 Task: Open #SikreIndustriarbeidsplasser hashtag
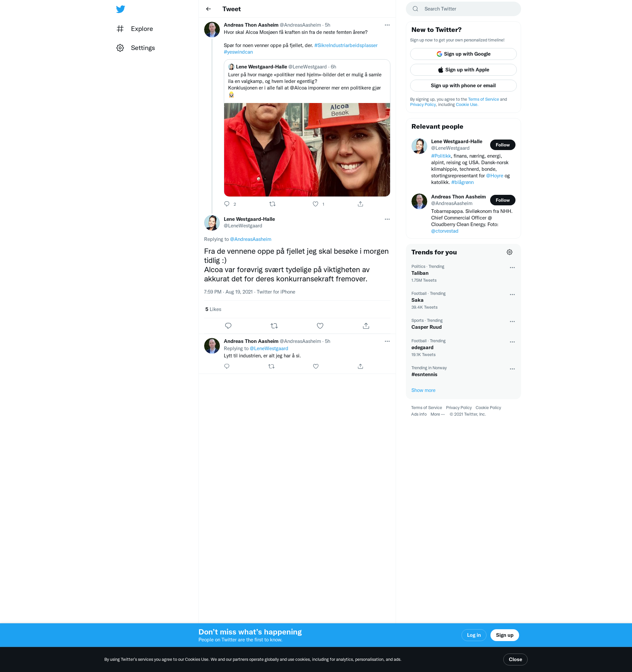(x=346, y=45)
